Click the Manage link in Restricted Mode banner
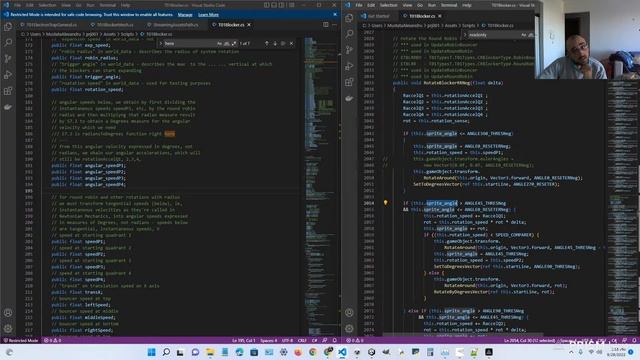The image size is (640, 360). [185, 15]
